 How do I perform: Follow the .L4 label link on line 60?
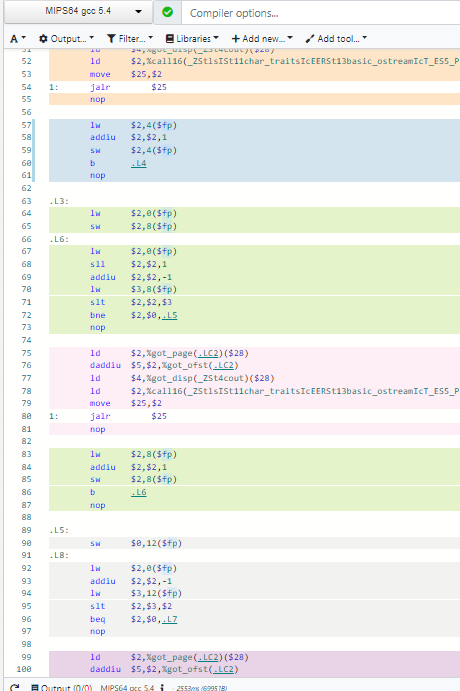point(138,163)
